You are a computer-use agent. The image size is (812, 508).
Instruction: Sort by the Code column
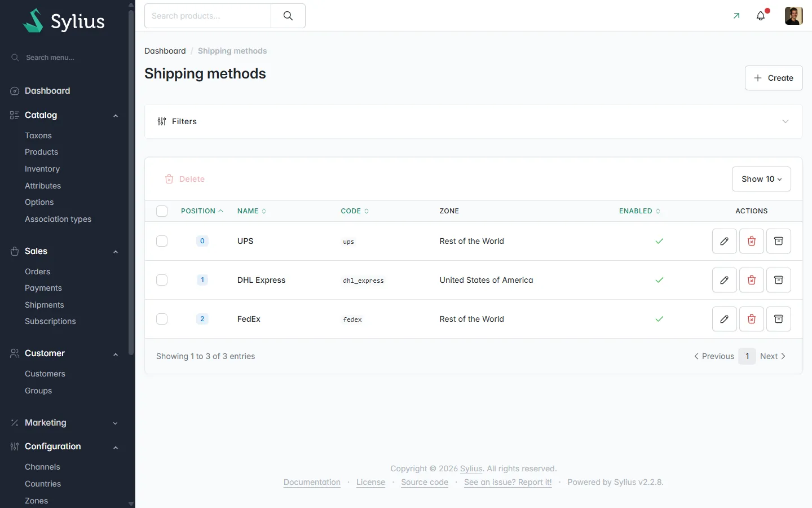pos(355,211)
